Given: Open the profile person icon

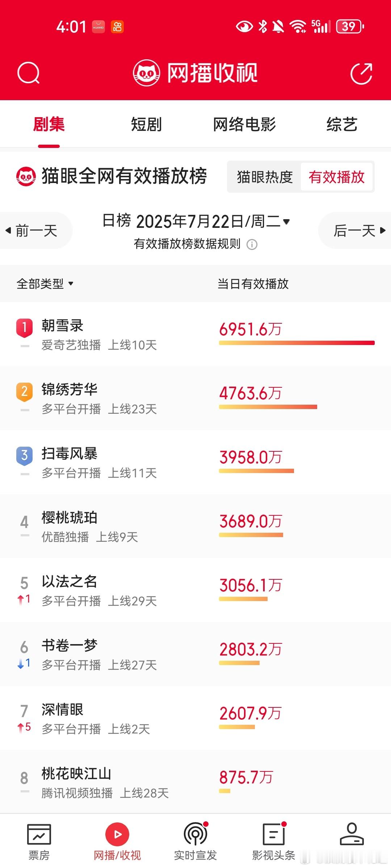Looking at the screenshot, I should 352,834.
